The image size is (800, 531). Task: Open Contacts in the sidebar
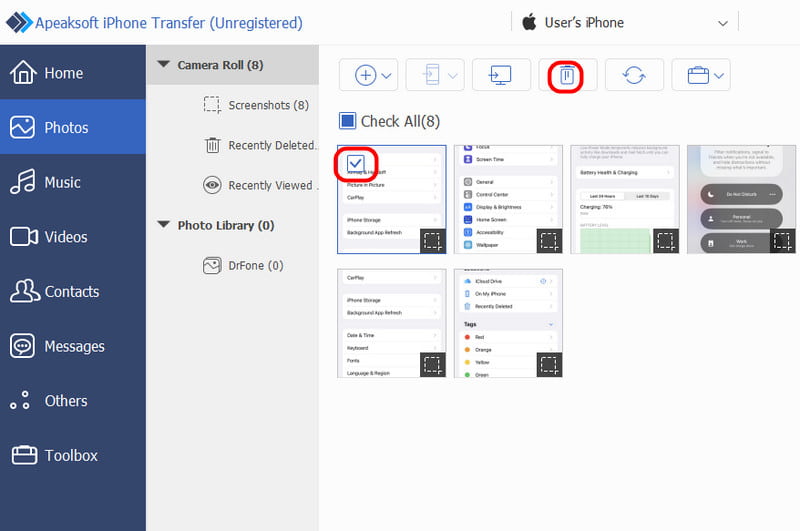tap(73, 291)
